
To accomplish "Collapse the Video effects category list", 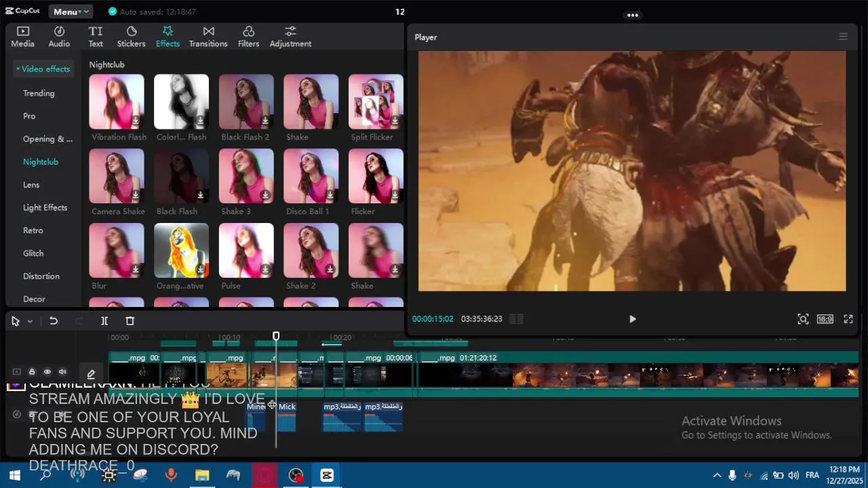I will (x=43, y=69).
